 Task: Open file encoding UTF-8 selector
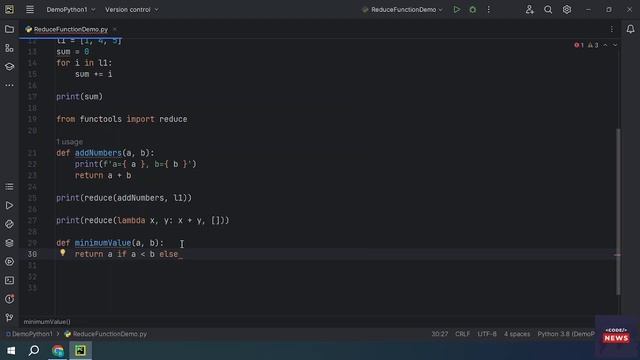coord(487,334)
